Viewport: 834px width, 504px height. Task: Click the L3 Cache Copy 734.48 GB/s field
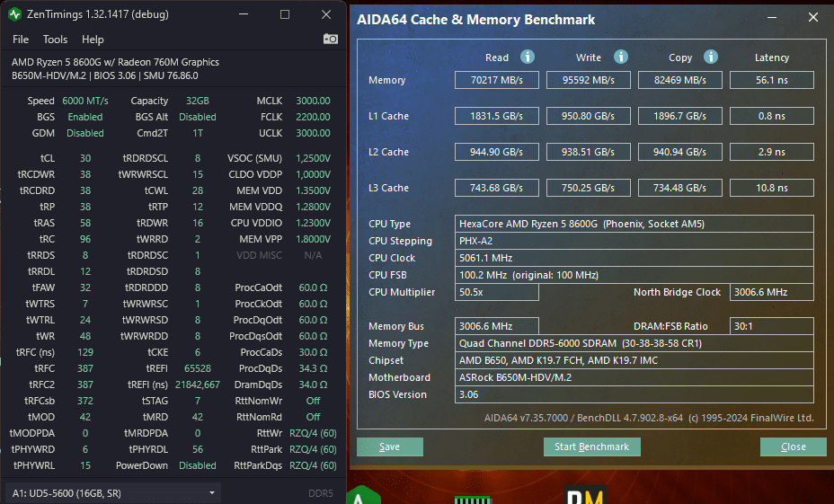click(x=680, y=188)
